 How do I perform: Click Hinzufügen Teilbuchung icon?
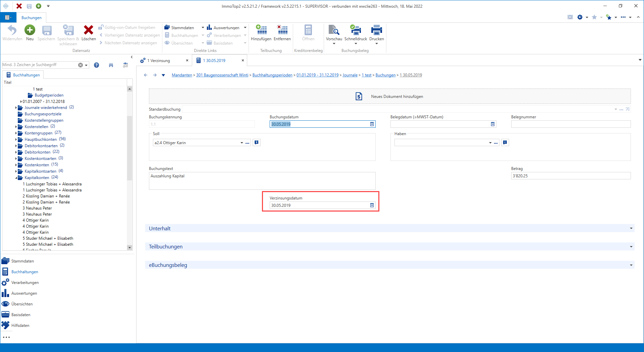pos(261,30)
